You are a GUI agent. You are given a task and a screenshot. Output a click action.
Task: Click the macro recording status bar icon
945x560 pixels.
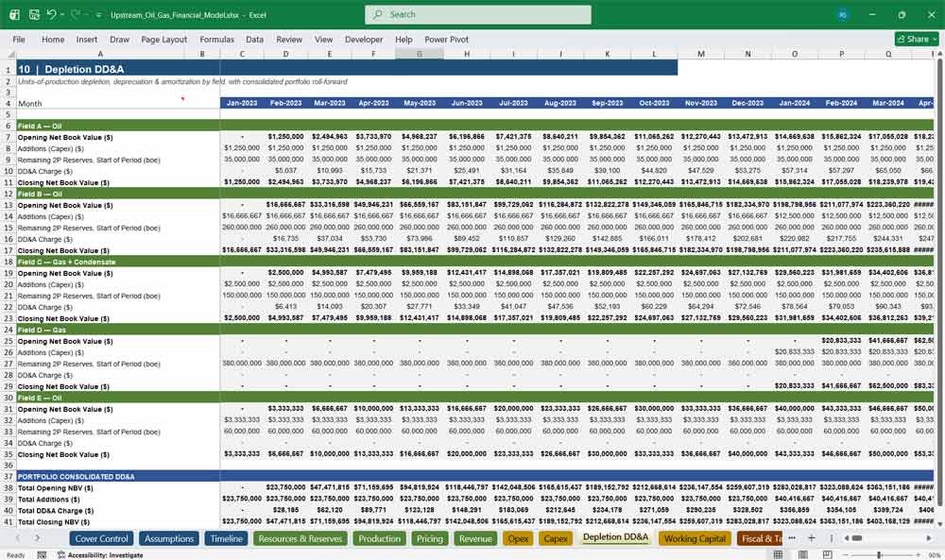tap(42, 554)
